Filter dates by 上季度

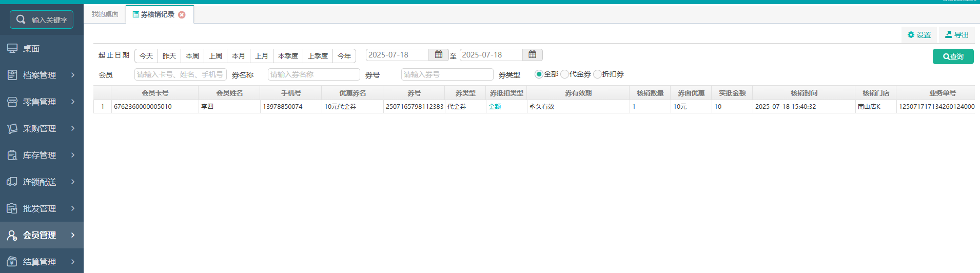click(x=318, y=56)
